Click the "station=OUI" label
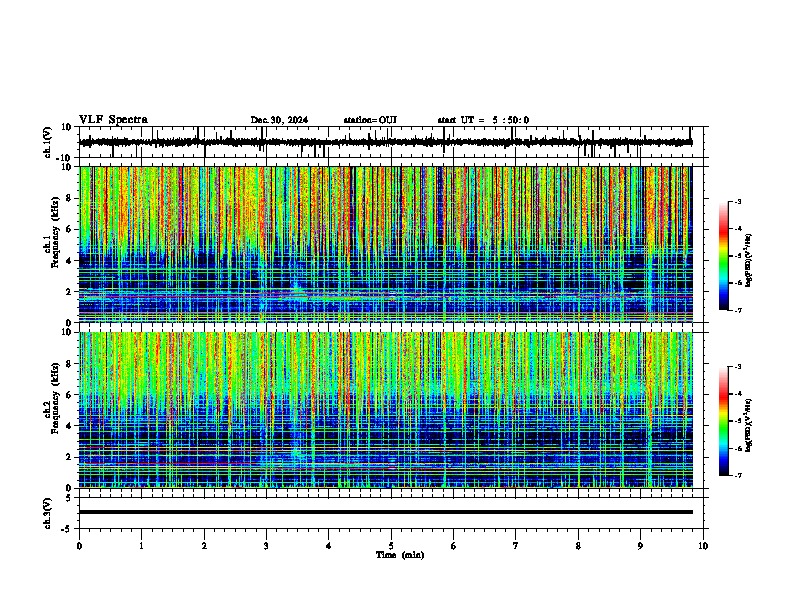Screen dimensions: 792x612 pyautogui.click(x=370, y=120)
